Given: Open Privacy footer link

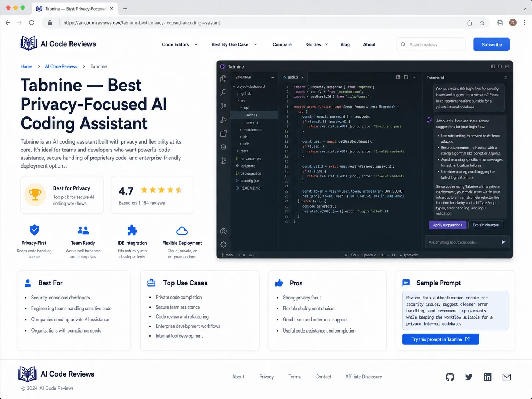Looking at the screenshot, I should click(x=266, y=377).
